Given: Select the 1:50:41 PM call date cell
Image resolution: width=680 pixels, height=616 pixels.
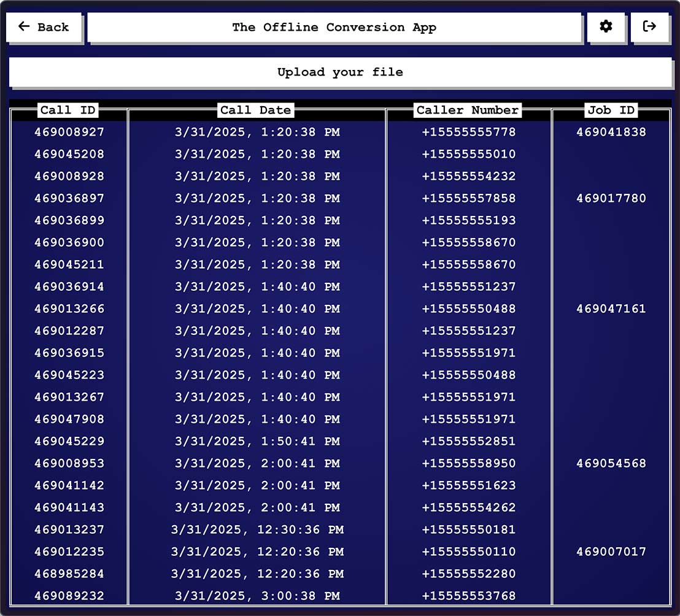Looking at the screenshot, I should click(257, 441).
